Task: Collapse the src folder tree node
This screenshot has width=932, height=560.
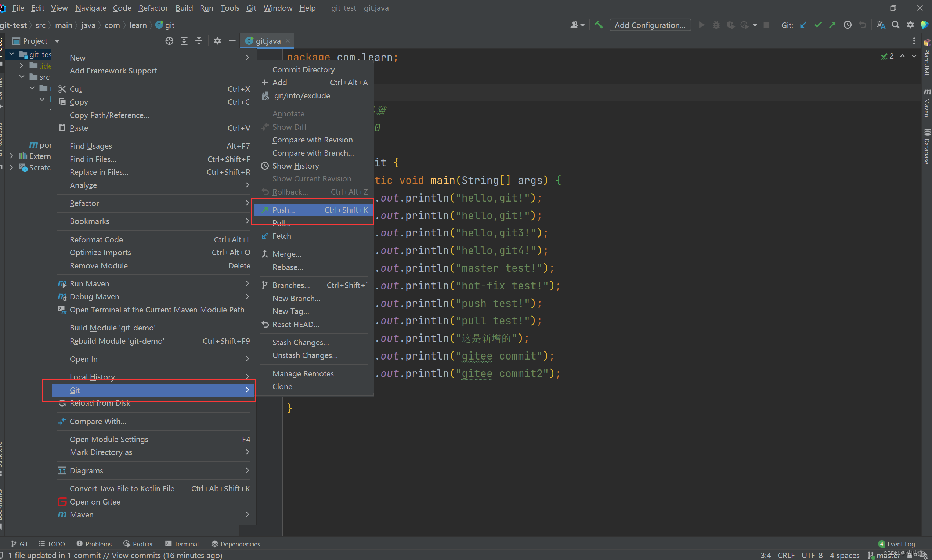Action: 22,77
